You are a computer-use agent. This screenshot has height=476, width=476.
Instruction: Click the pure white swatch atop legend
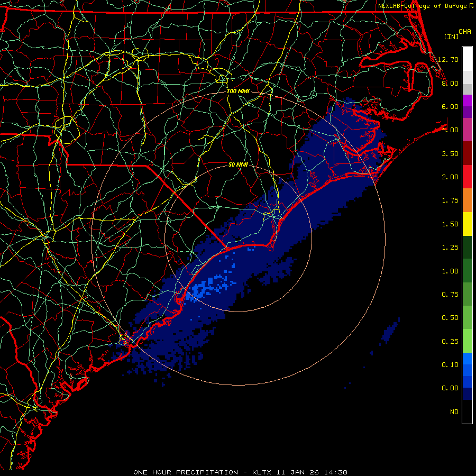point(467,59)
